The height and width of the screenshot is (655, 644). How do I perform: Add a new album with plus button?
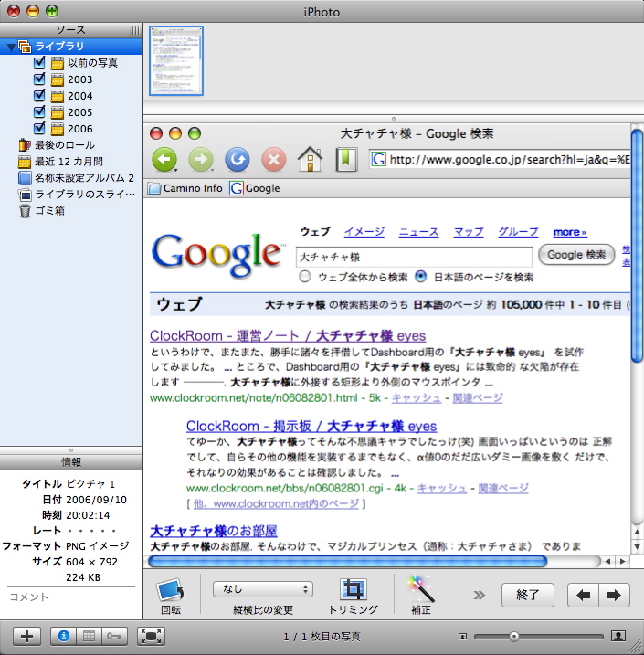(x=26, y=636)
